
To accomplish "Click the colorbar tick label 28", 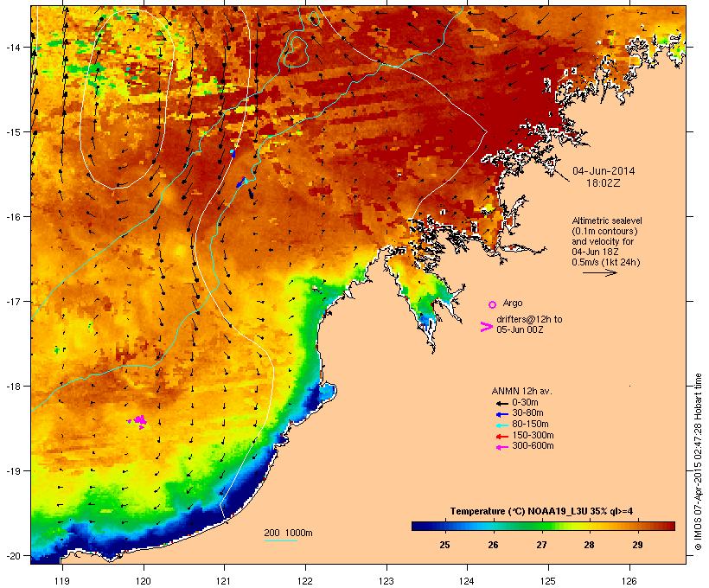I will point(589,545).
